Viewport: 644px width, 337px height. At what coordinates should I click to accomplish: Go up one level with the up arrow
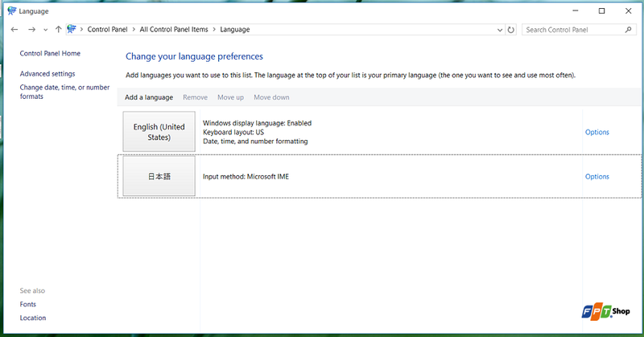coord(58,30)
